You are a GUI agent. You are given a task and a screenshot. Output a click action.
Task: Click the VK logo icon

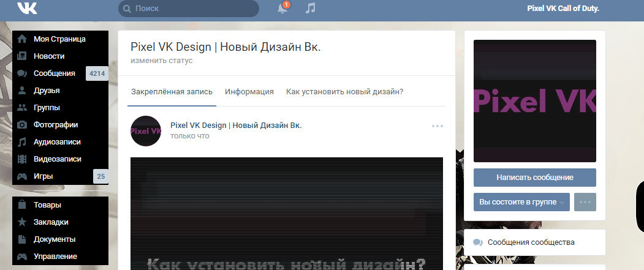pyautogui.click(x=27, y=8)
